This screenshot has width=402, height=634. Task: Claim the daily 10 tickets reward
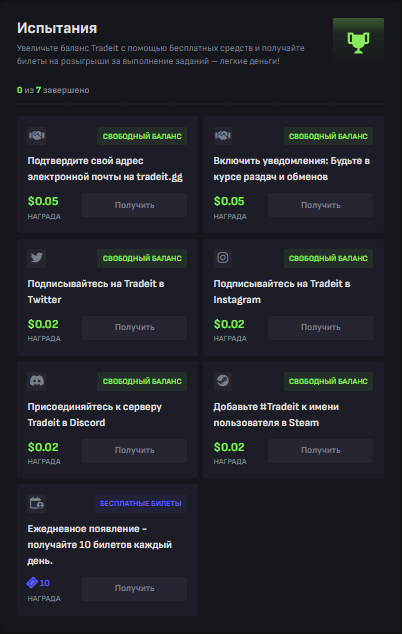(x=134, y=588)
